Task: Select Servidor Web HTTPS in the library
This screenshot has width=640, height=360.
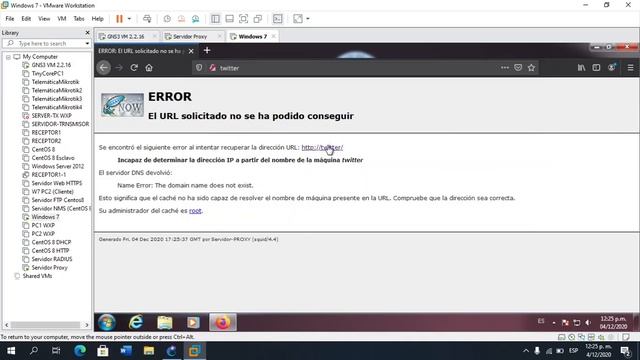Action: click(x=57, y=183)
